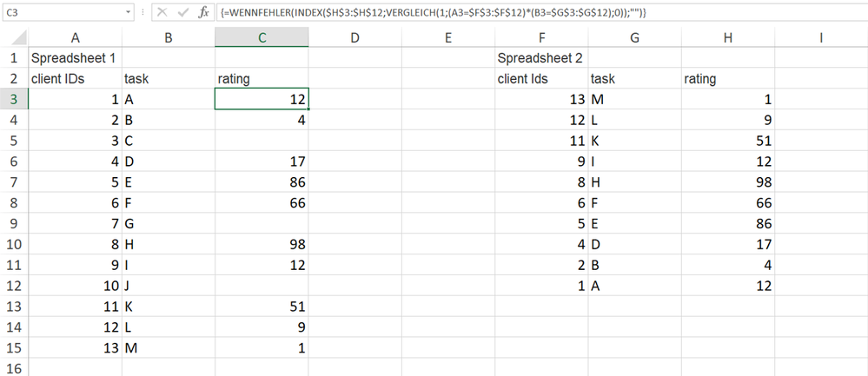Select column G header
Screen dimensions: 868x376
point(635,37)
